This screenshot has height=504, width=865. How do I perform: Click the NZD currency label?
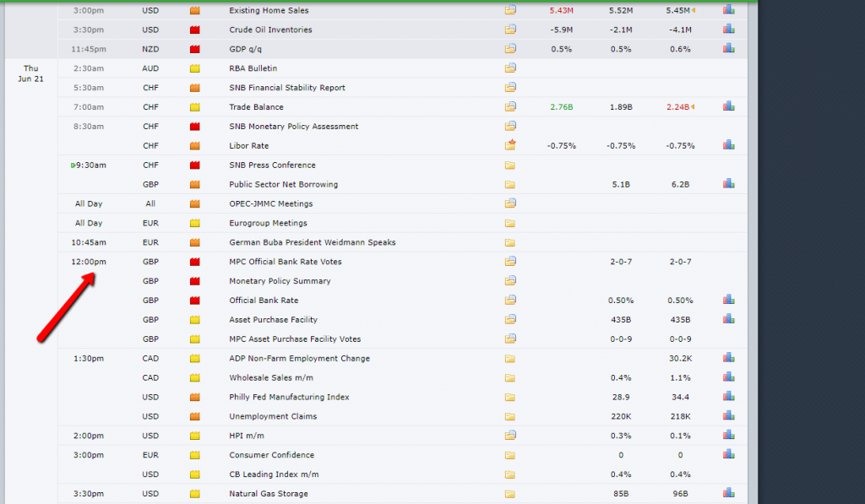point(150,49)
